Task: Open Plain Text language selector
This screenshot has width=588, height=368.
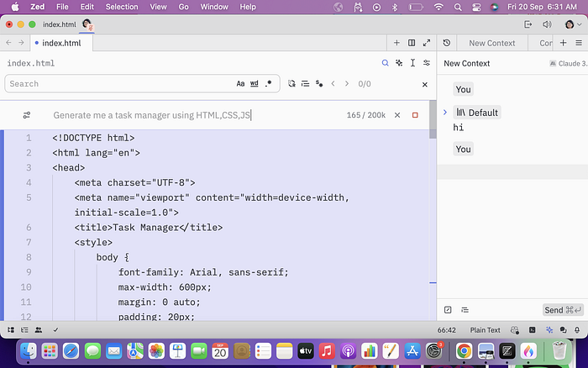Action: (485, 330)
